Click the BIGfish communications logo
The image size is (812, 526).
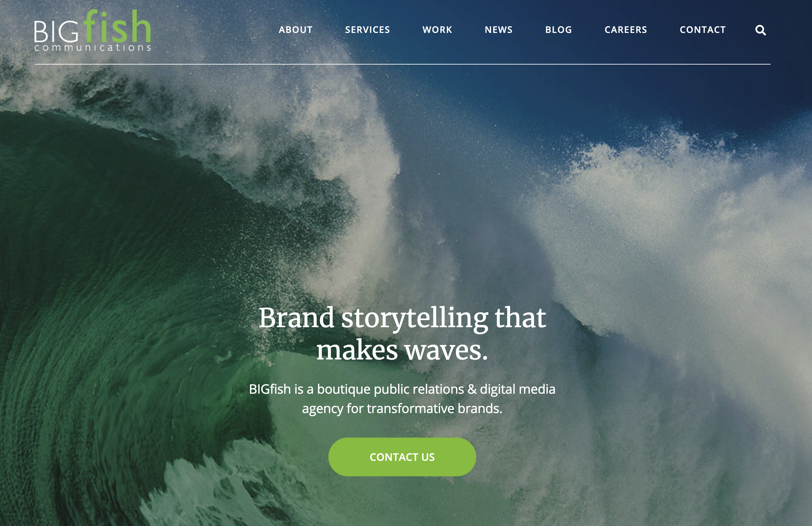pyautogui.click(x=92, y=30)
